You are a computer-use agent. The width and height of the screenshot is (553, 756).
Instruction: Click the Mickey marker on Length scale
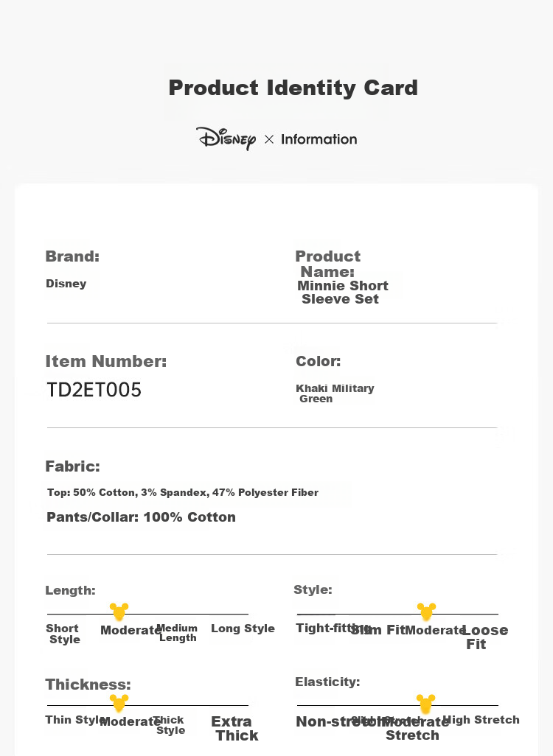point(119,612)
